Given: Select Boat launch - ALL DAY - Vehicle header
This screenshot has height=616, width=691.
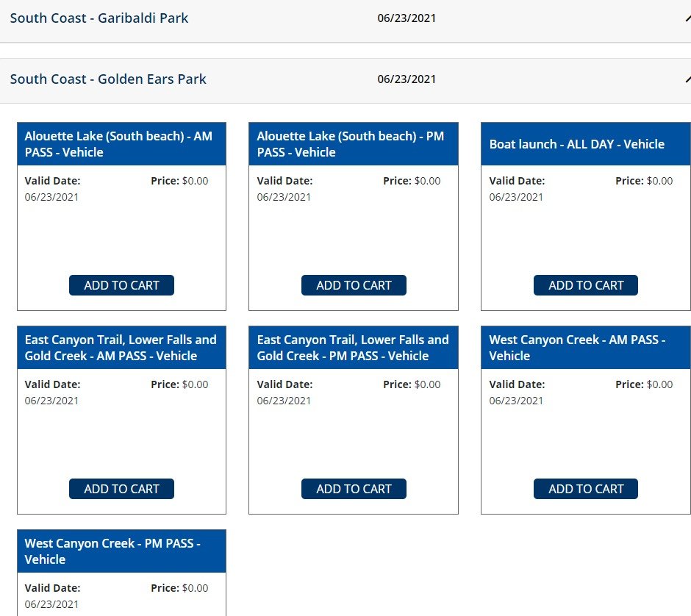Looking at the screenshot, I should tap(586, 144).
